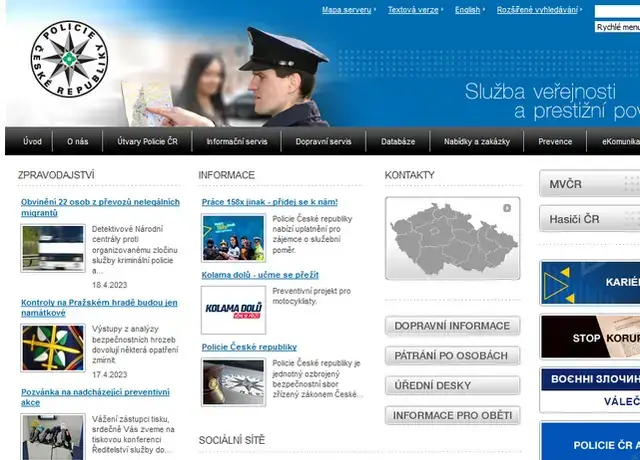
Task: Open the Hasiči ČR button
Action: (x=589, y=219)
